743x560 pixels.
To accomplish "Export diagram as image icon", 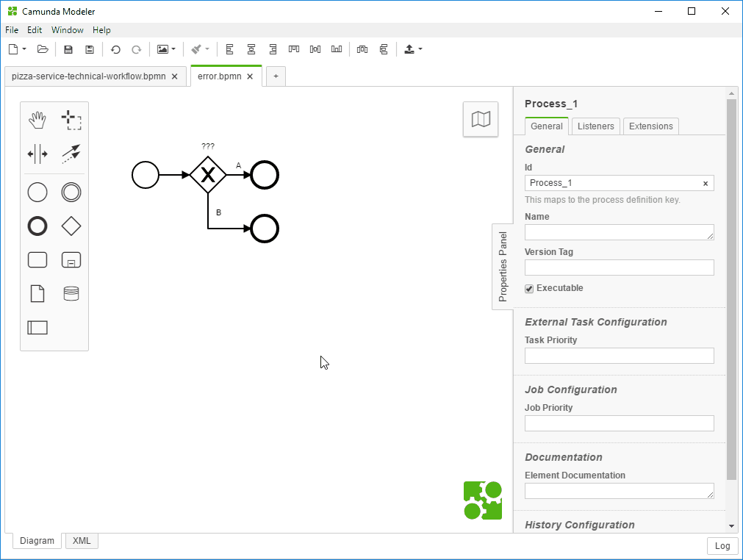I will click(162, 49).
